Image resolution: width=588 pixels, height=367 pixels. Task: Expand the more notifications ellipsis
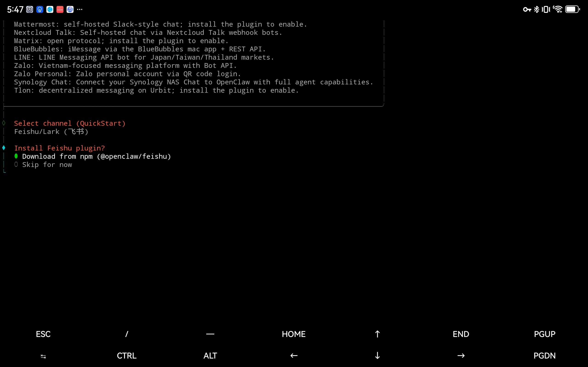tap(80, 9)
